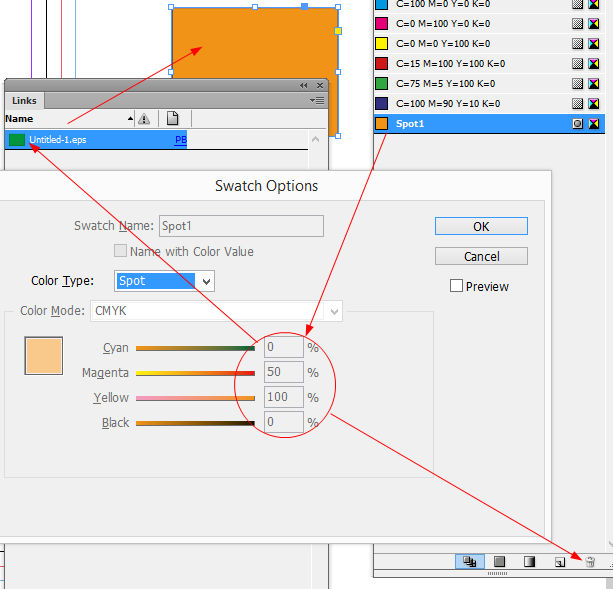Click the Black percentage field

[284, 422]
